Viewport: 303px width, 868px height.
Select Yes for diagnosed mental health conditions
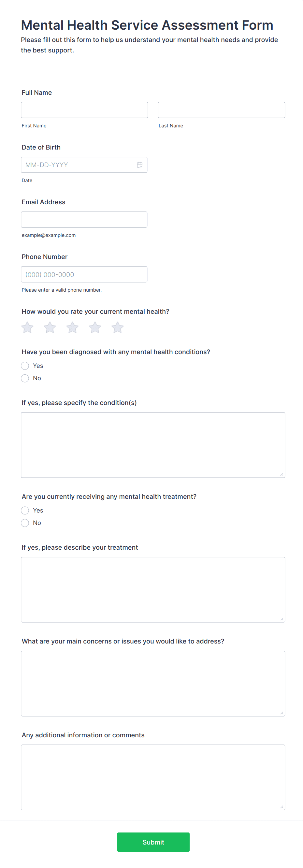(25, 366)
